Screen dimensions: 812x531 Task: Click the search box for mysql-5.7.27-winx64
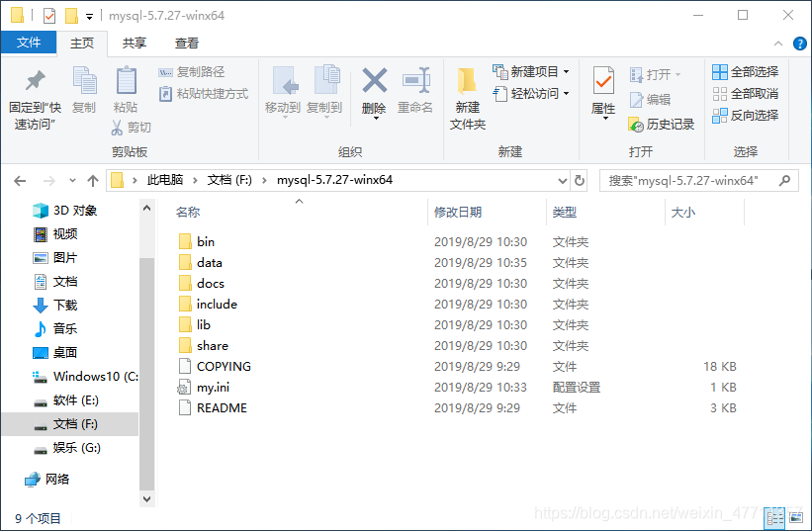click(698, 181)
